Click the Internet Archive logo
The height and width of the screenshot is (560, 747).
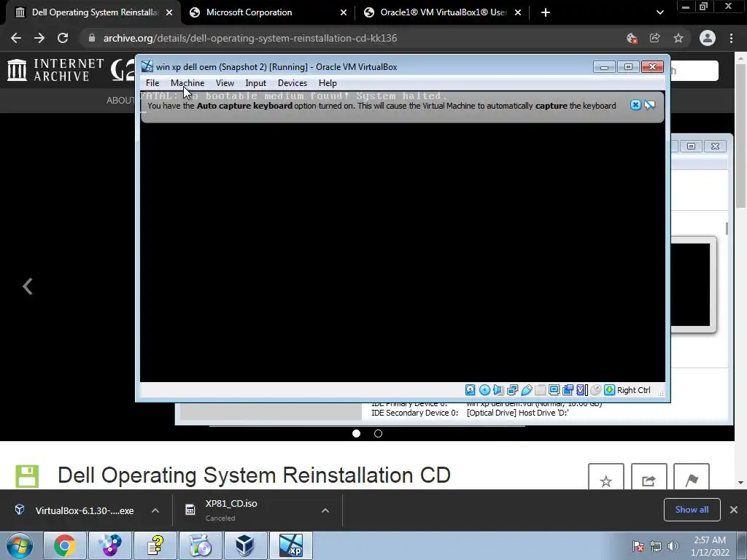tap(55, 70)
